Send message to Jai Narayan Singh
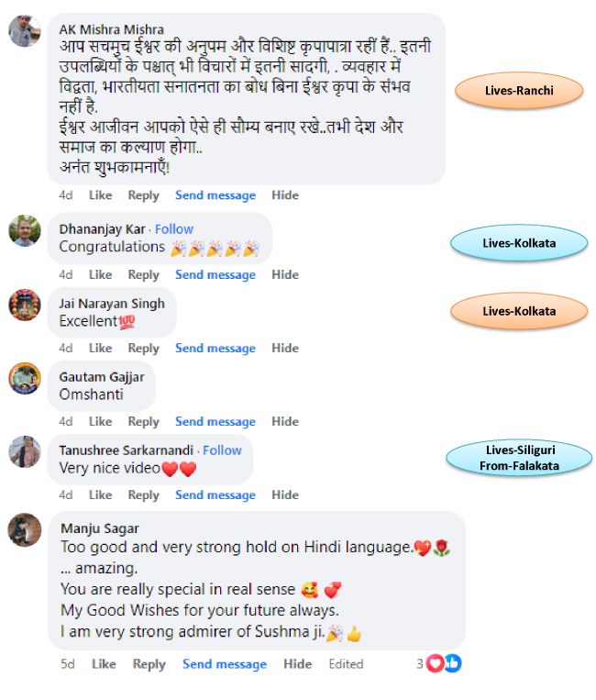This screenshot has height=700, width=596. pyautogui.click(x=215, y=349)
